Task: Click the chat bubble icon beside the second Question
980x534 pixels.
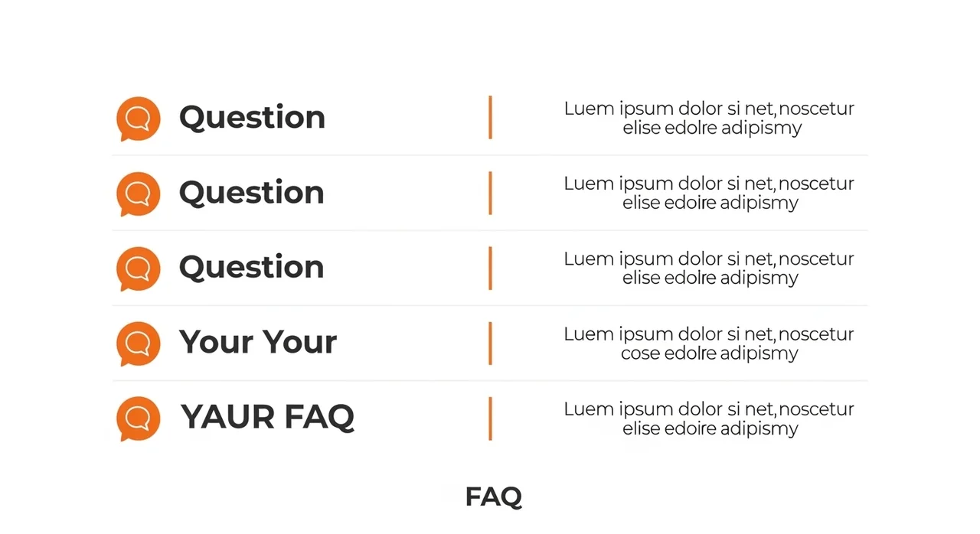Action: 138,194
